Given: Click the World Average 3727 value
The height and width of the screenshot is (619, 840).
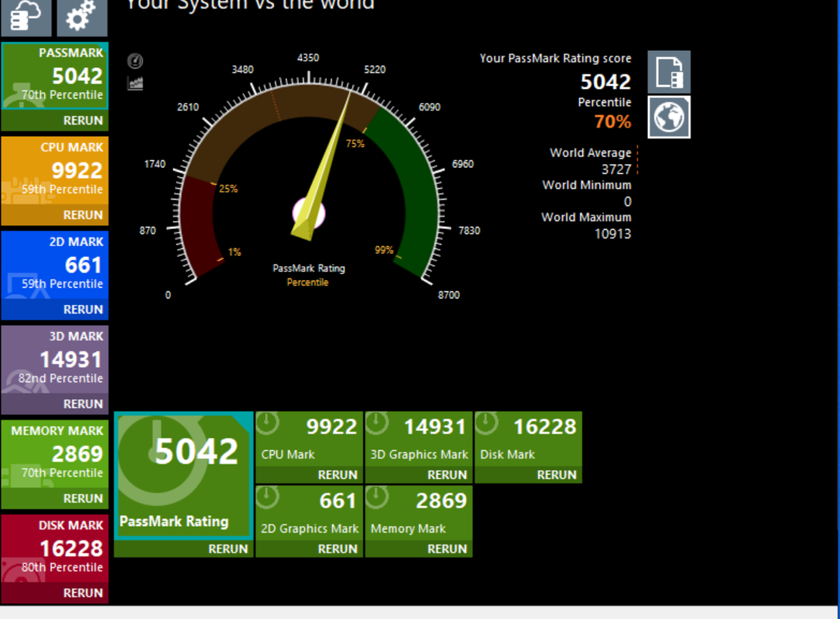Looking at the screenshot, I should point(616,169).
